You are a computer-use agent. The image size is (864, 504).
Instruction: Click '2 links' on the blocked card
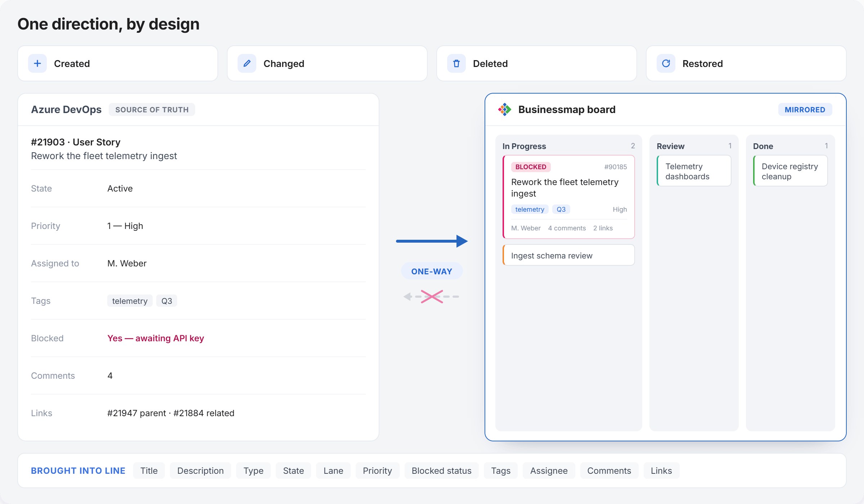point(603,228)
